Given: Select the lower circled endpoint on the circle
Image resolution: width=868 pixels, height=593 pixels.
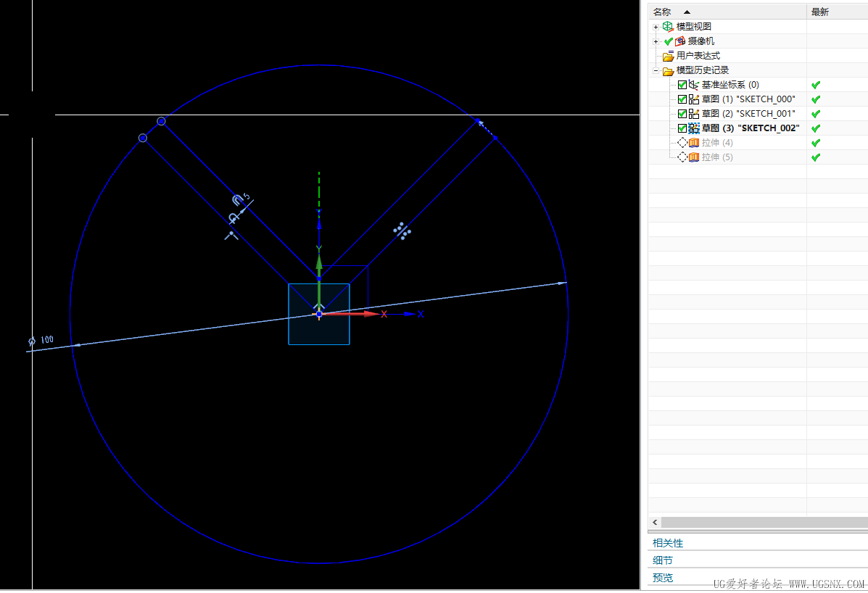Looking at the screenshot, I should pos(143,138).
